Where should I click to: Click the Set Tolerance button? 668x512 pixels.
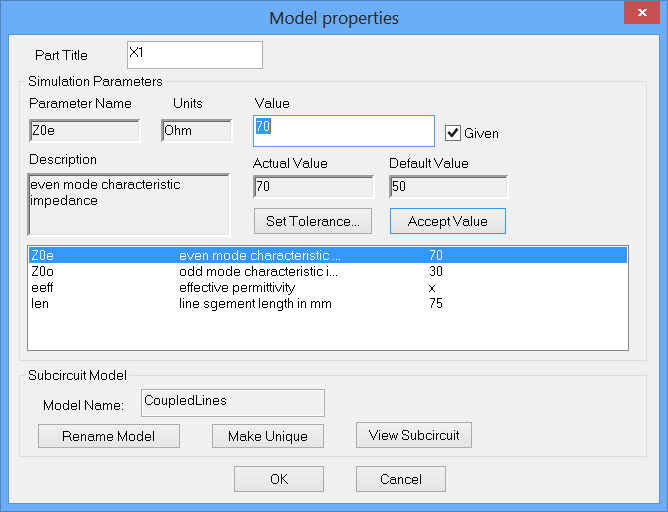coord(313,221)
